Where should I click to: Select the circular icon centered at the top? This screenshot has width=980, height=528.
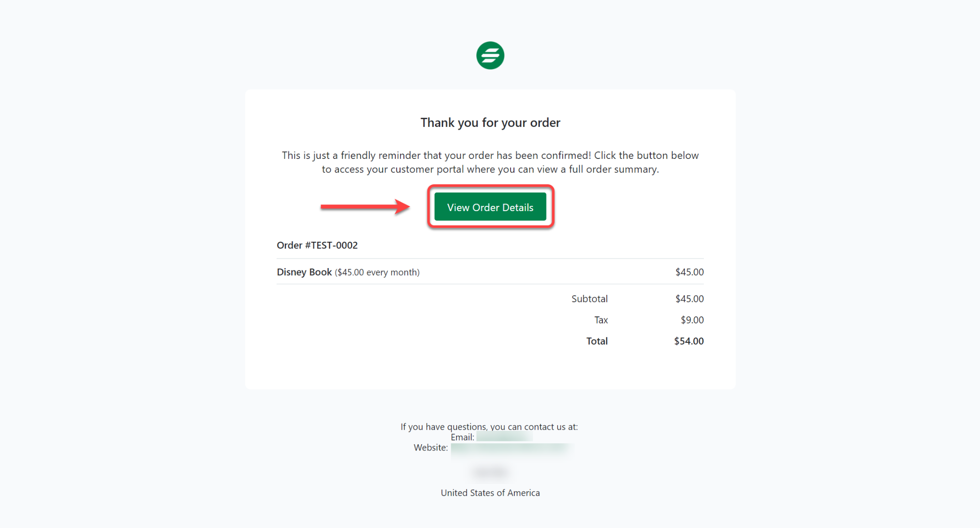(x=490, y=55)
